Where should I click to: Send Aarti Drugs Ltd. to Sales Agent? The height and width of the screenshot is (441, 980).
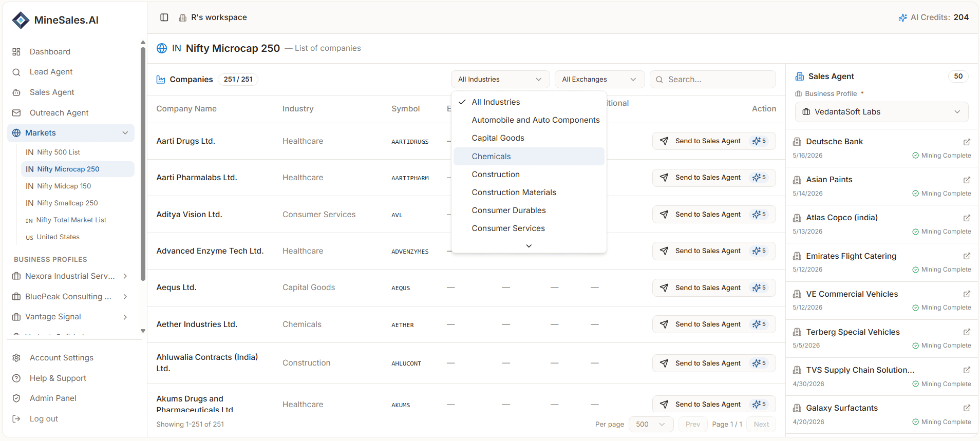pyautogui.click(x=714, y=141)
